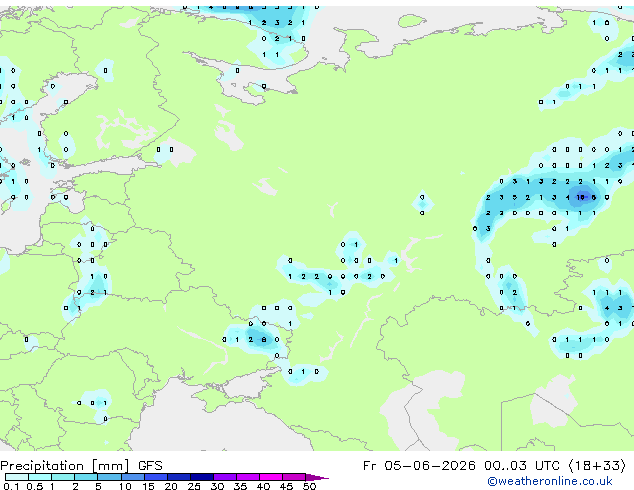Select the 0.5–1 mm legend swatch

pyautogui.click(x=40, y=477)
